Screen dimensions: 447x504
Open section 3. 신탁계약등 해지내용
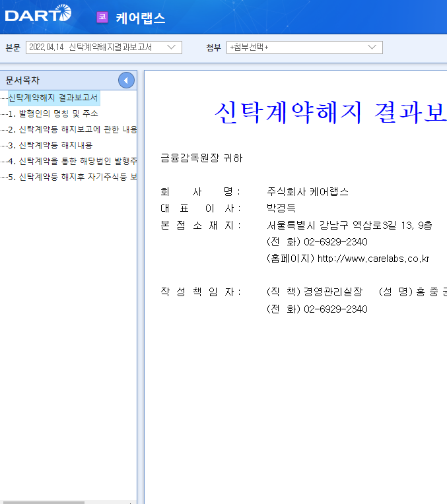click(51, 145)
